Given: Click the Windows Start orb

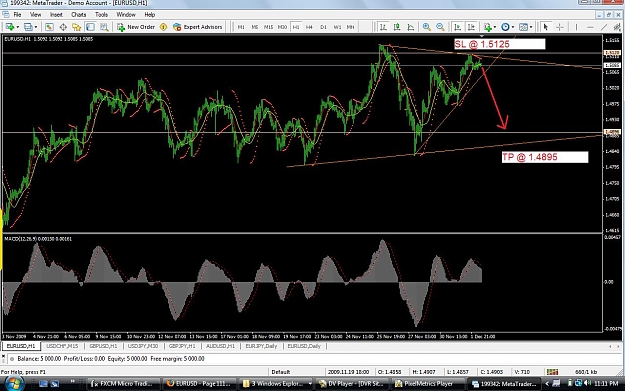Looking at the screenshot, I should pos(14,383).
